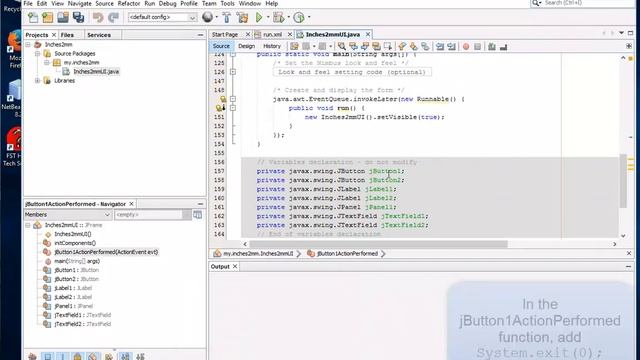Switch to the History view button
This screenshot has height=360, width=640.
click(272, 46)
